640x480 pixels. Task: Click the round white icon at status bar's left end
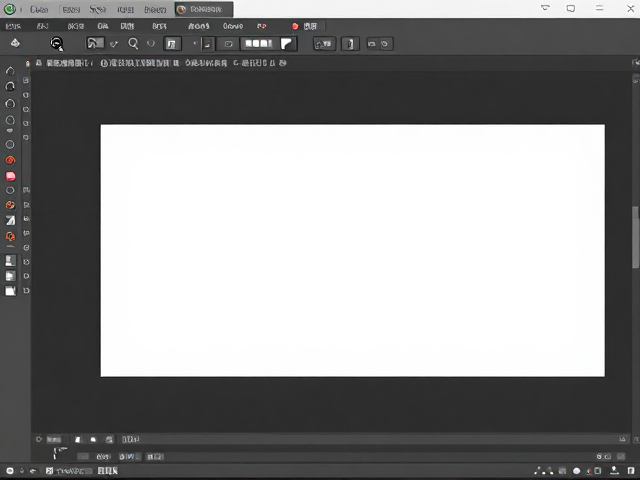(x=9, y=471)
